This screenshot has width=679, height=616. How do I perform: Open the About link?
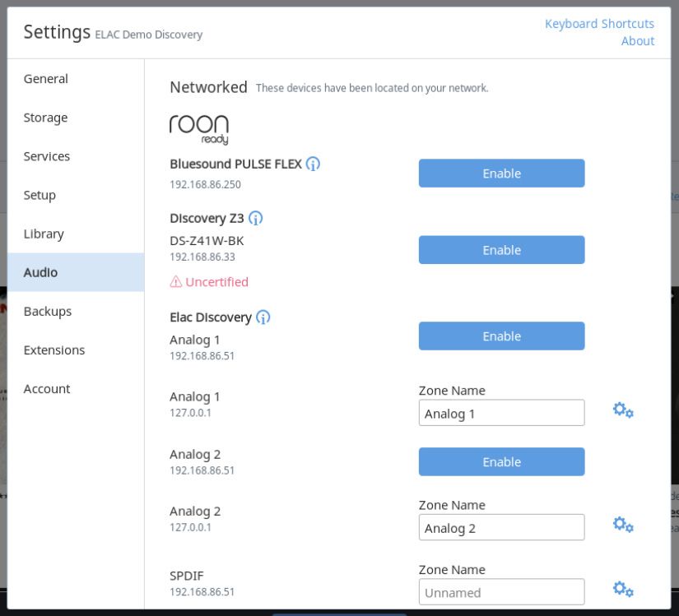tap(638, 41)
